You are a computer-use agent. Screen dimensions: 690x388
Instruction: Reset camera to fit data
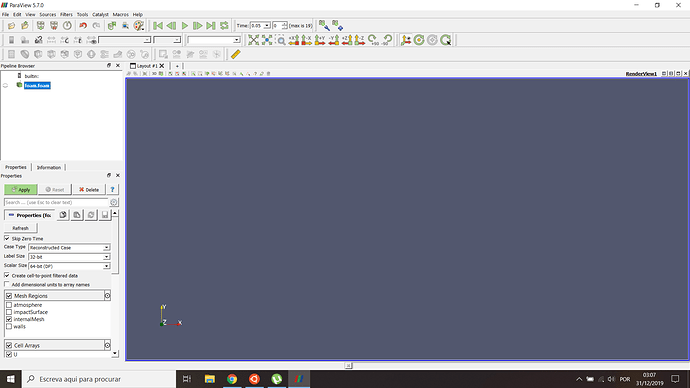[x=253, y=40]
